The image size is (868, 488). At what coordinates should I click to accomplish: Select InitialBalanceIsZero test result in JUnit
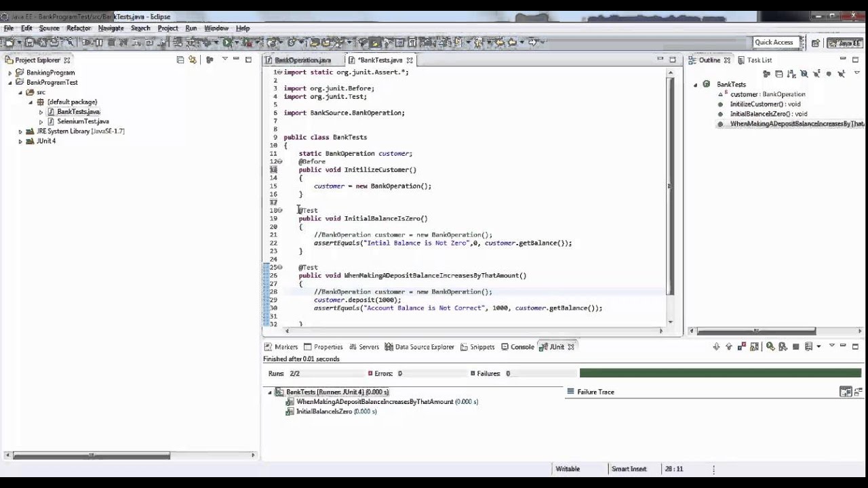pyautogui.click(x=336, y=411)
